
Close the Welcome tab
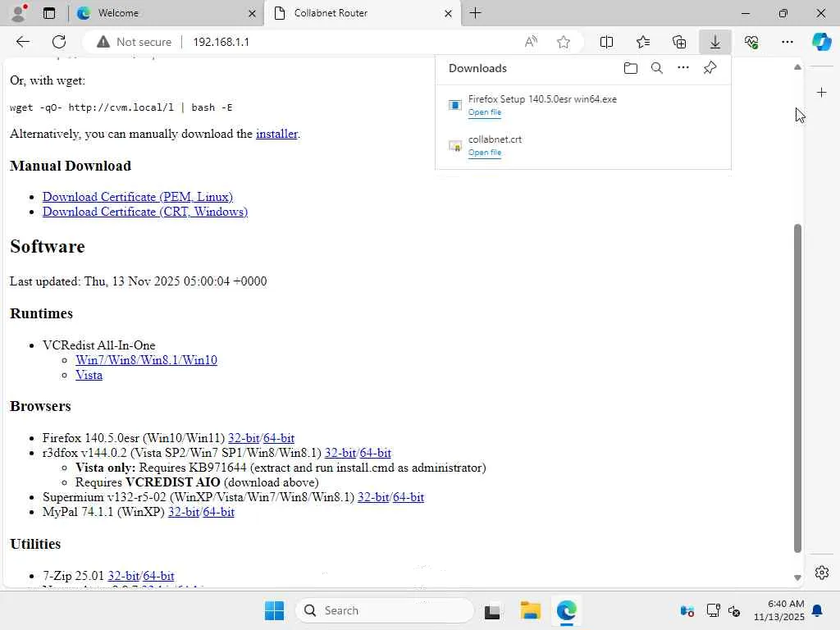click(252, 13)
